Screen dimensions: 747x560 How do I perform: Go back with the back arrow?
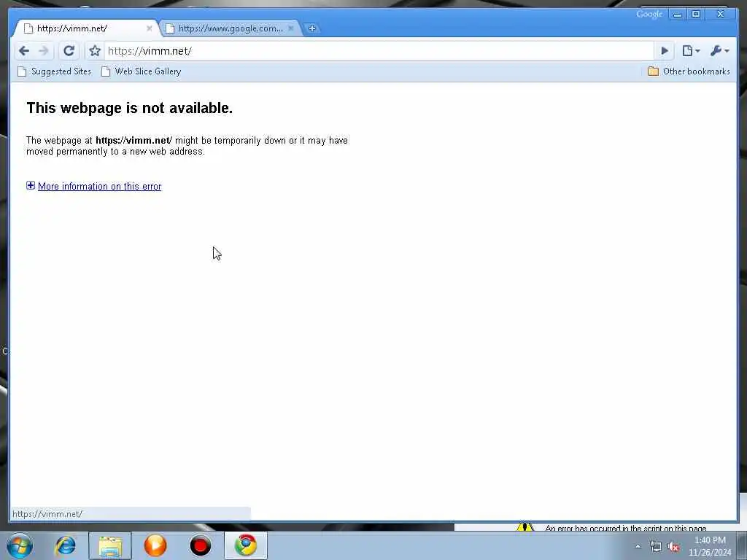pyautogui.click(x=24, y=51)
